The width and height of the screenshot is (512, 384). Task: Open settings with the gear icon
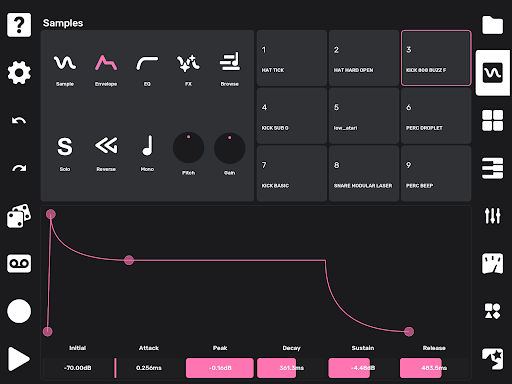[x=19, y=73]
